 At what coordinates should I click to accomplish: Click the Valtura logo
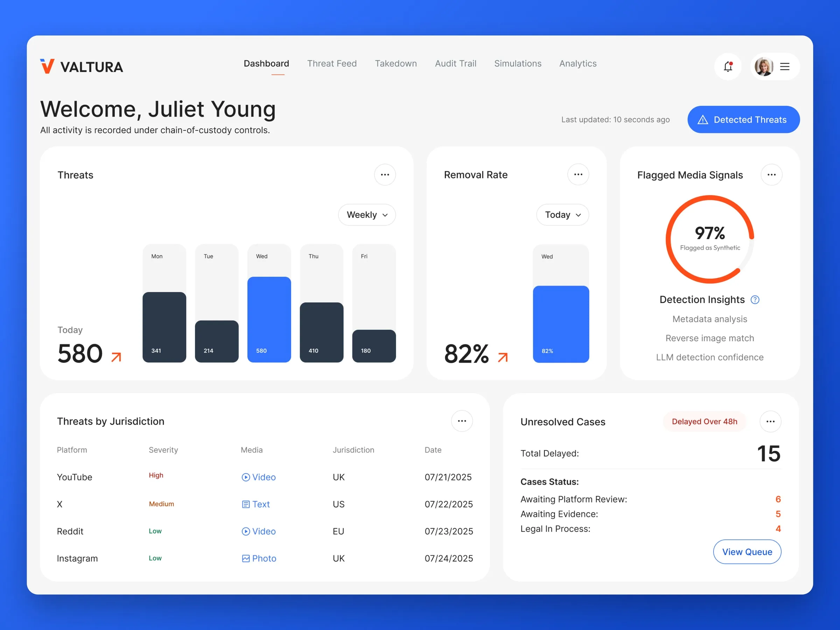point(82,66)
